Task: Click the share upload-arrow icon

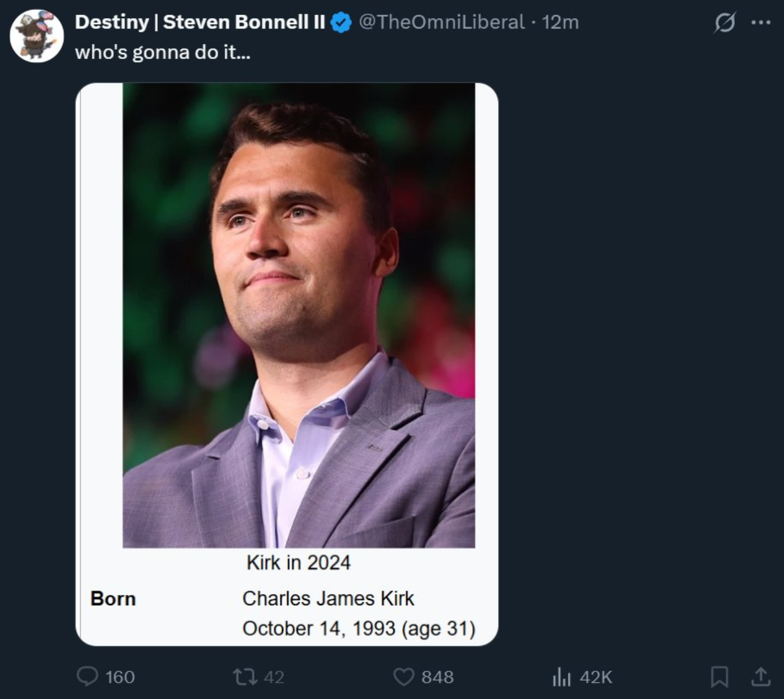Action: tap(761, 676)
